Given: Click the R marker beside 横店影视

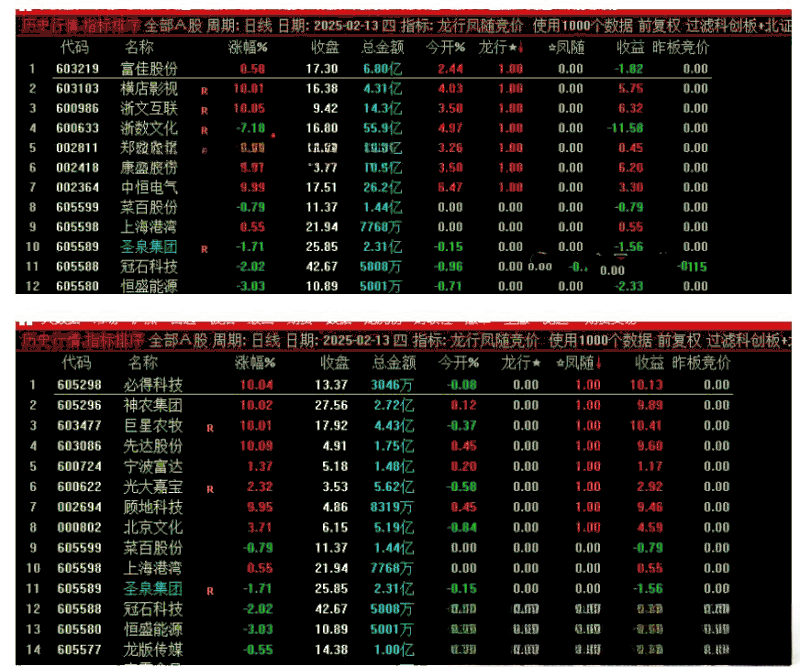Looking at the screenshot, I should (x=205, y=90).
